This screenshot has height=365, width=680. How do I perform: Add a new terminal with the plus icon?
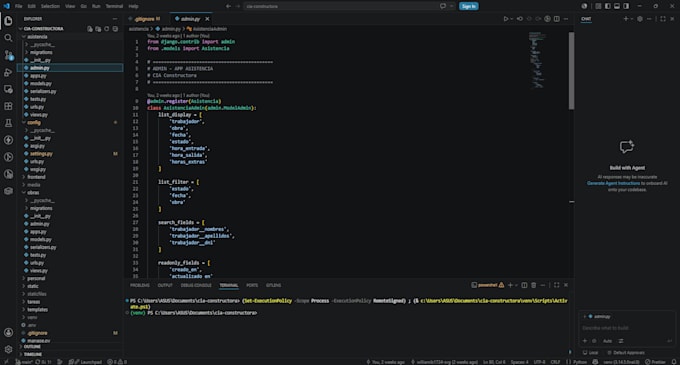pyautogui.click(x=510, y=285)
